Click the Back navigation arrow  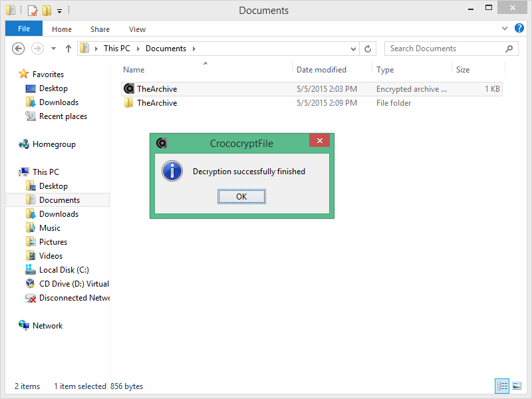[x=19, y=49]
